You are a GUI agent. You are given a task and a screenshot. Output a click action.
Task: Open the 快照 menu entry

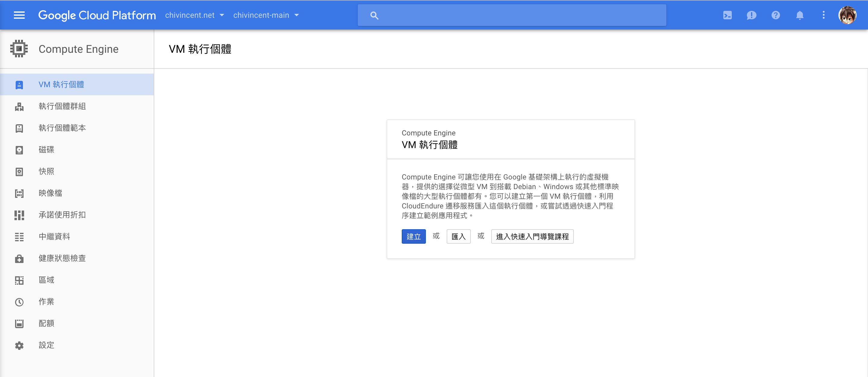click(77, 172)
